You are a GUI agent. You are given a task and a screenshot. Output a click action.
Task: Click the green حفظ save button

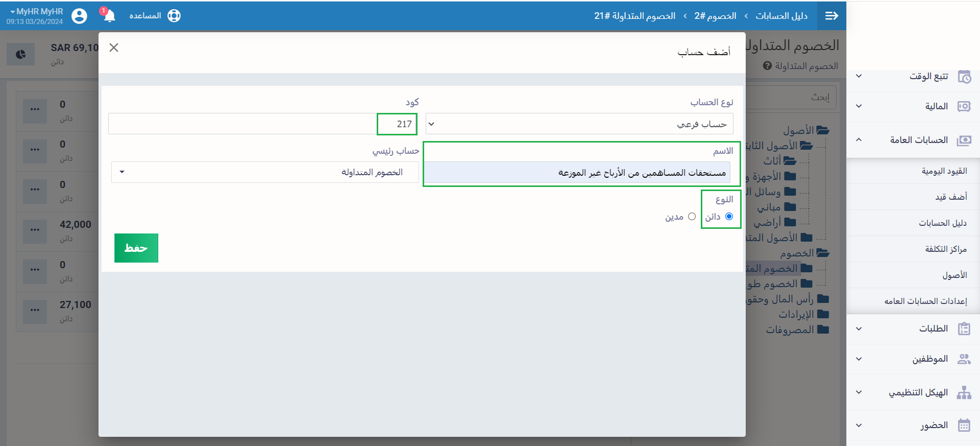[136, 248]
